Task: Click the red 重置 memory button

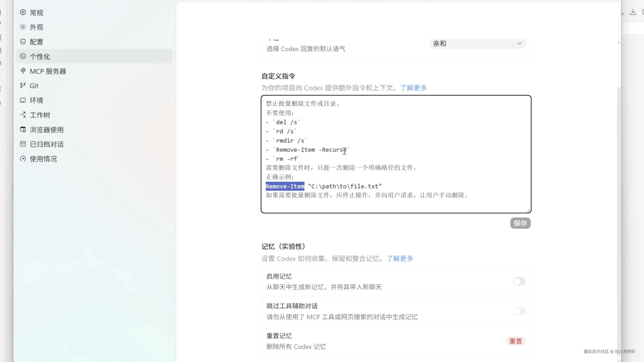Action: [x=516, y=341]
